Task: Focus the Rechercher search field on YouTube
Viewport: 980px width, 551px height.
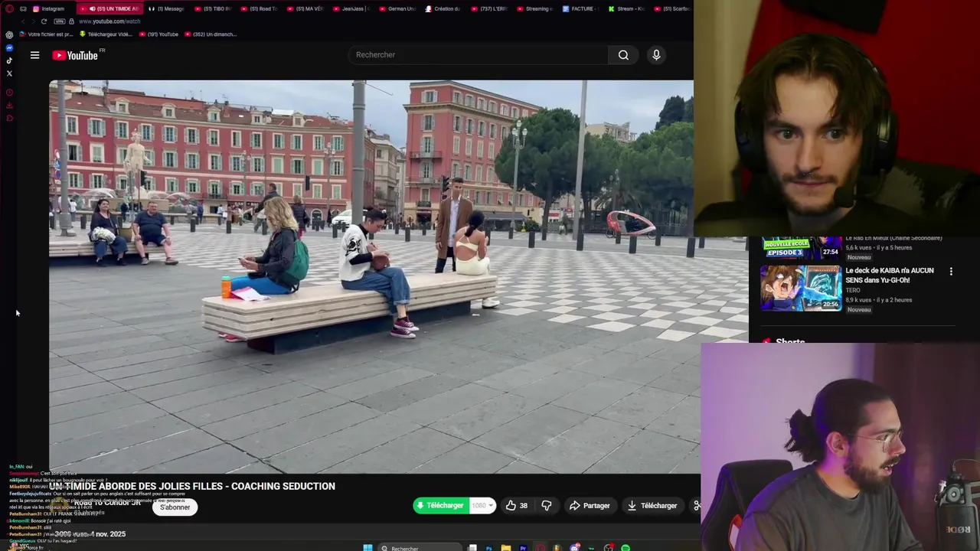Action: click(x=479, y=55)
